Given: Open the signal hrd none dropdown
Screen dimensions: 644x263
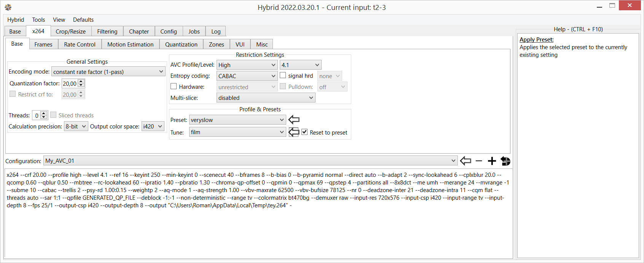Looking at the screenshot, I should tap(330, 76).
